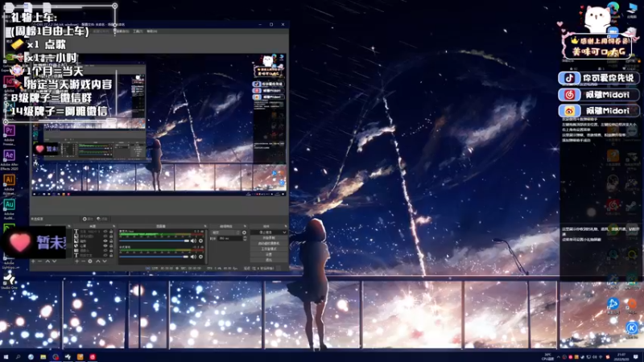Open source properties gear below sources list
Screen dimensions: 644x362
point(90,261)
